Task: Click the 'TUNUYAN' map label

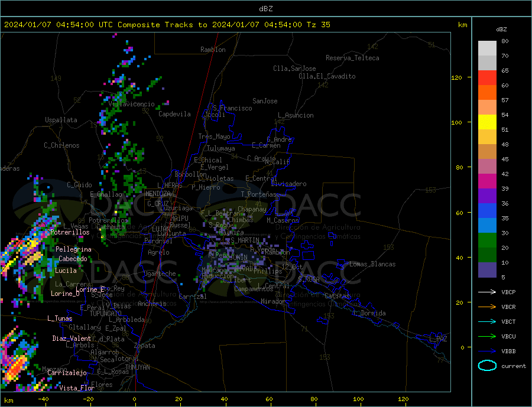Action: coord(137,367)
